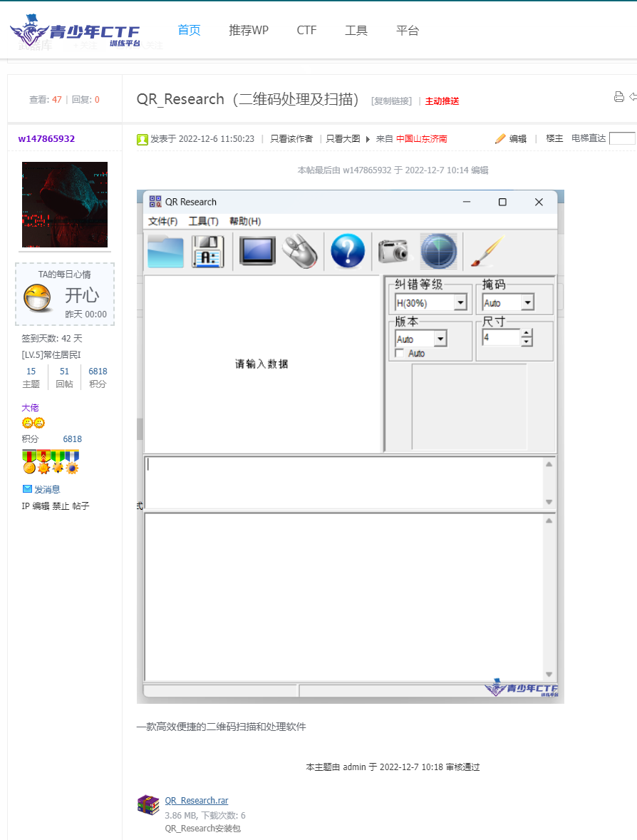Click the globe radar icon
The height and width of the screenshot is (840, 637).
(438, 251)
